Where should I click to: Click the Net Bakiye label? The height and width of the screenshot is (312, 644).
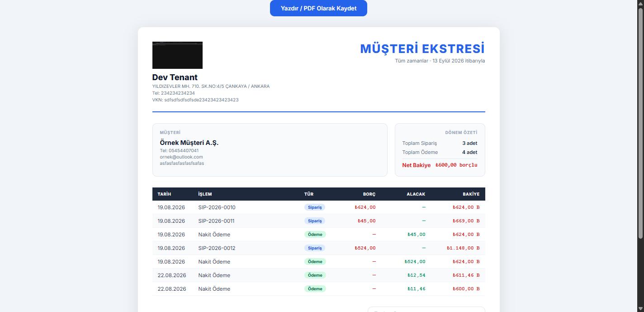point(417,165)
